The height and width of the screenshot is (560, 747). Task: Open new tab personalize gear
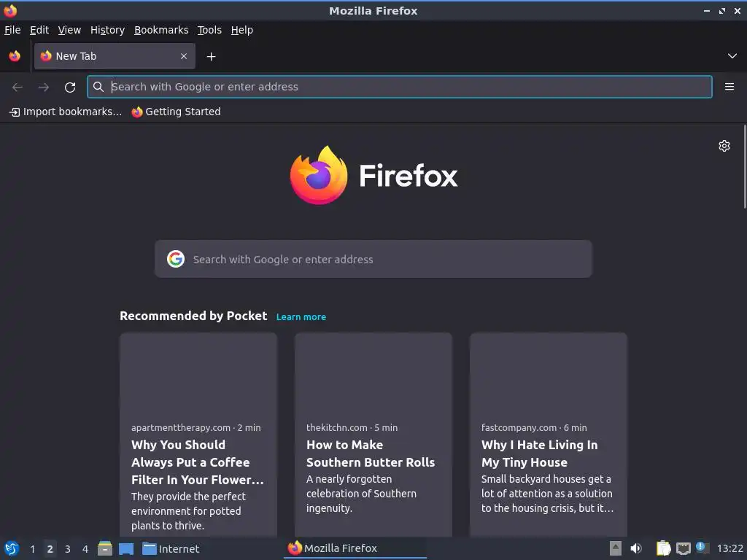pos(724,146)
